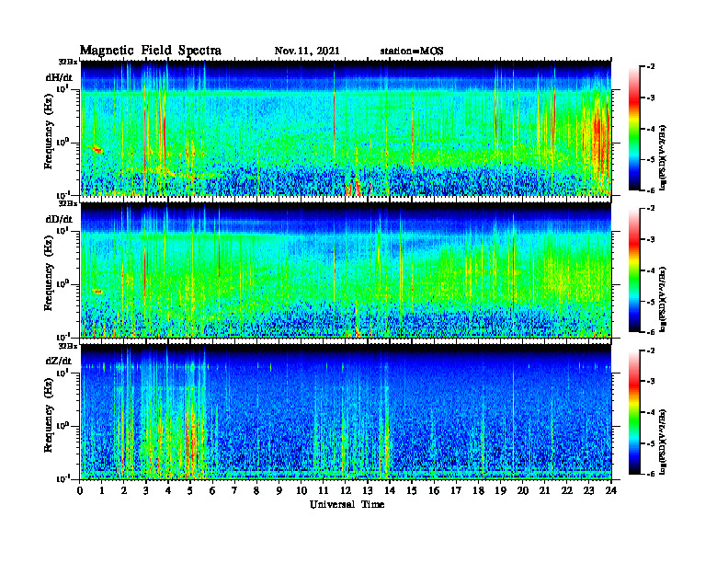
Task: Click the "22" hour tick label
Action: tap(566, 491)
